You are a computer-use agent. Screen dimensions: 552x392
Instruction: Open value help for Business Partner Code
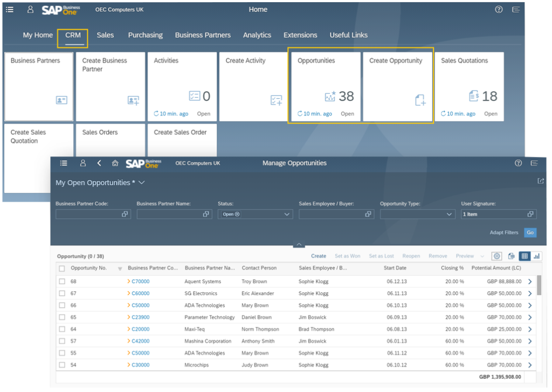(125, 214)
